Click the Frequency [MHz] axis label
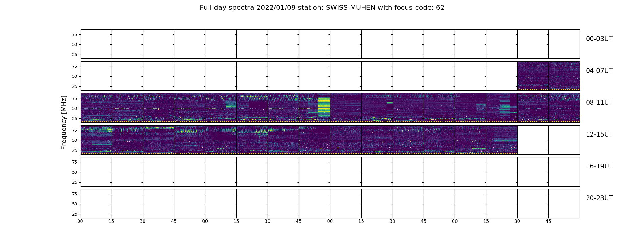 (x=64, y=123)
